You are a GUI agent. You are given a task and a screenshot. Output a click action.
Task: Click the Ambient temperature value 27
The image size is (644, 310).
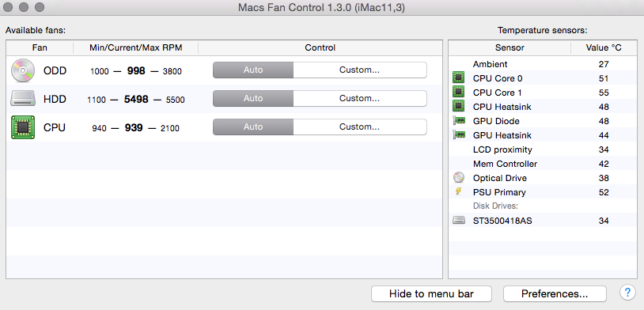604,64
